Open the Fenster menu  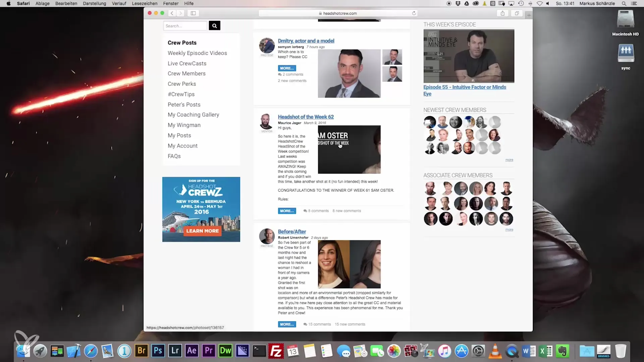(x=171, y=3)
